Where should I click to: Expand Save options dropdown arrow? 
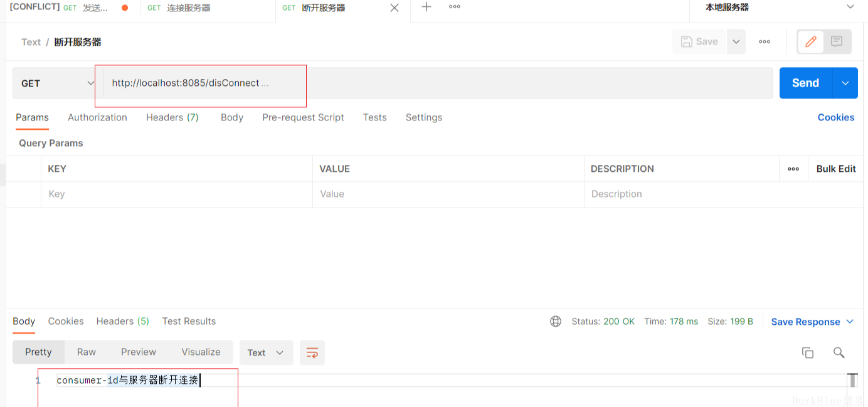[736, 41]
